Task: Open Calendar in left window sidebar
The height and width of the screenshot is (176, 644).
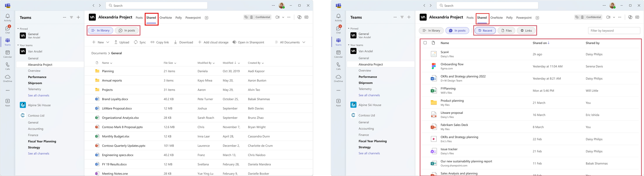Action: point(7,54)
